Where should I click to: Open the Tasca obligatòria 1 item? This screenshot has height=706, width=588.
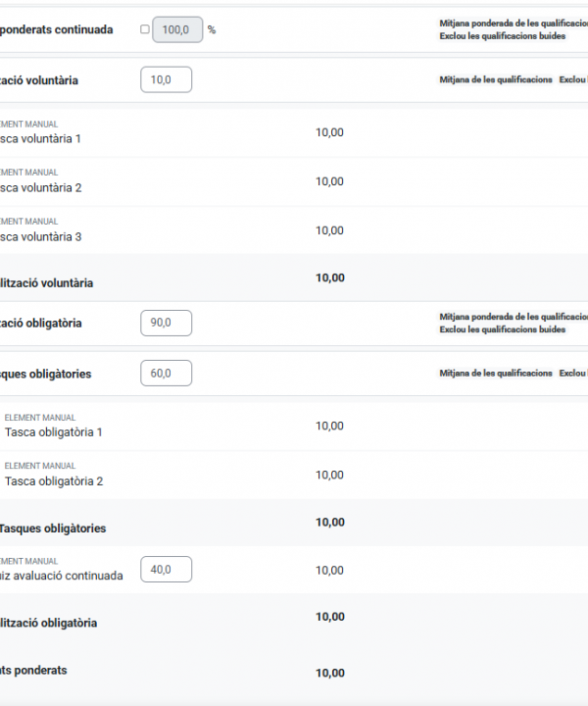pyautogui.click(x=54, y=432)
